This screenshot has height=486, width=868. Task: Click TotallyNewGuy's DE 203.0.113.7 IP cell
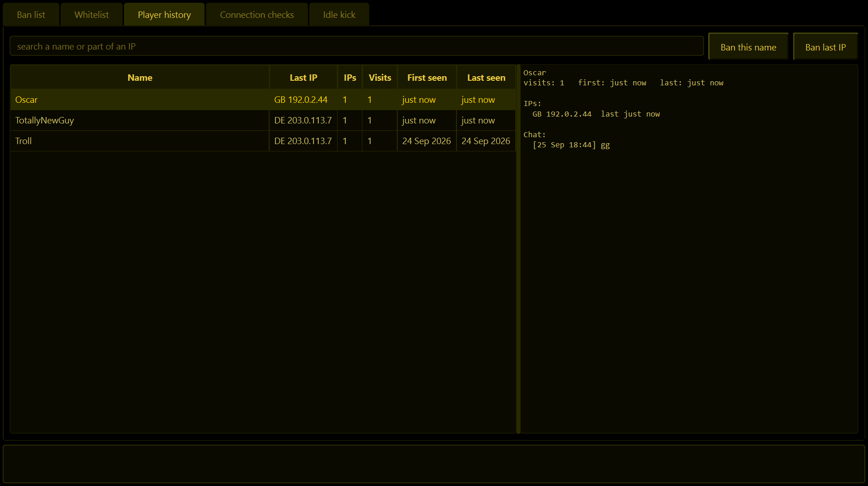(303, 120)
